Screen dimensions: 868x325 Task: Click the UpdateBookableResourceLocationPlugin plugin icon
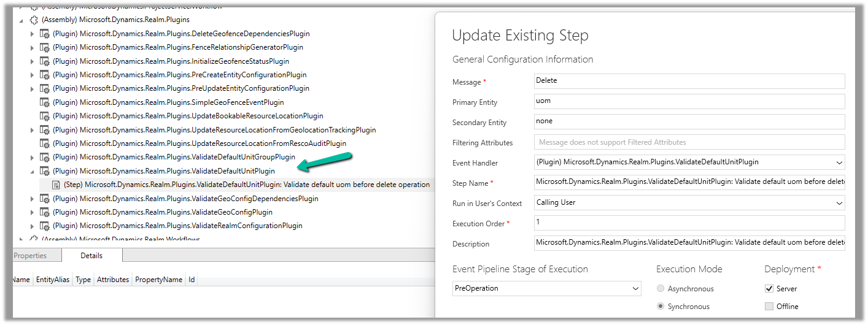click(x=44, y=116)
